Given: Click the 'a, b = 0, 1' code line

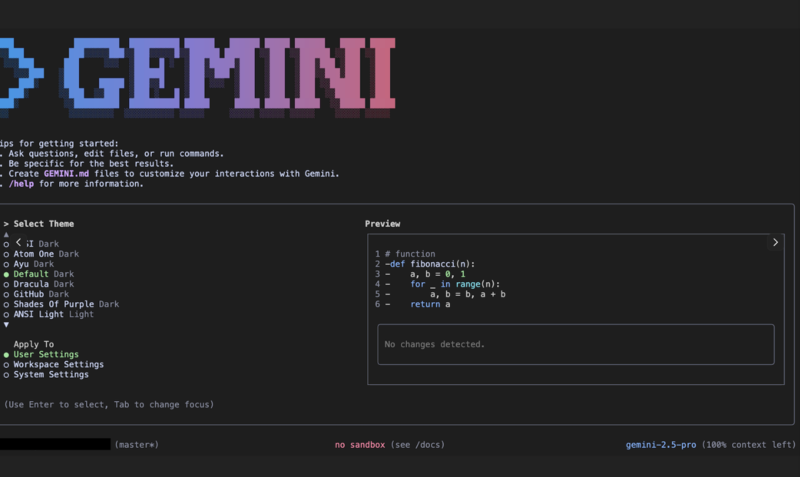Looking at the screenshot, I should [x=438, y=274].
